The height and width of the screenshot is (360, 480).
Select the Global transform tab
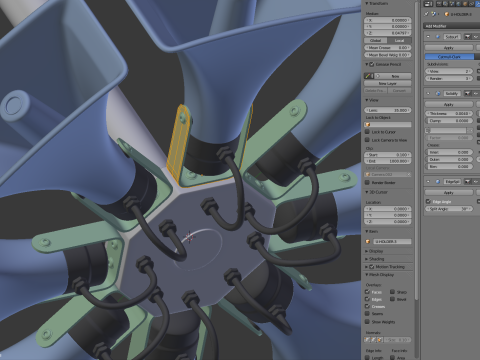(376, 40)
